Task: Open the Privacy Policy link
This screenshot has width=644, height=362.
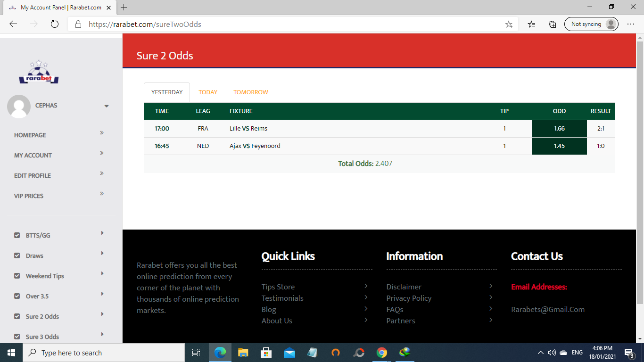Action: pos(409,298)
